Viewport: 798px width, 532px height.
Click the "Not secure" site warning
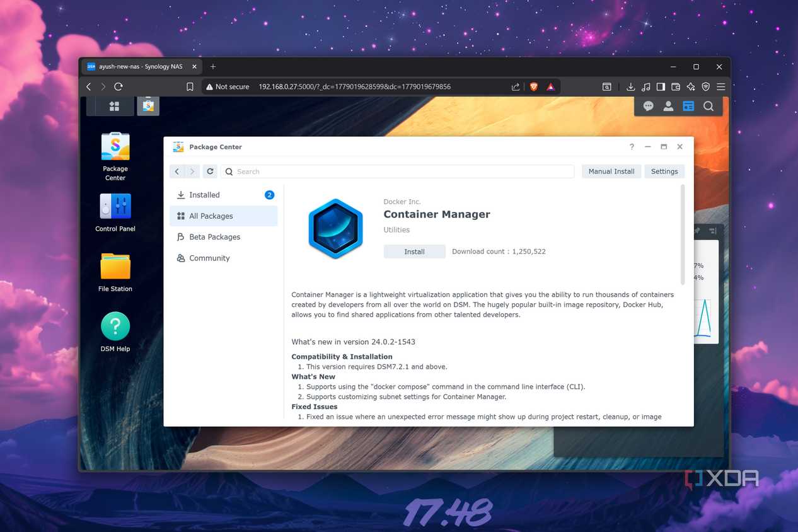pos(227,87)
